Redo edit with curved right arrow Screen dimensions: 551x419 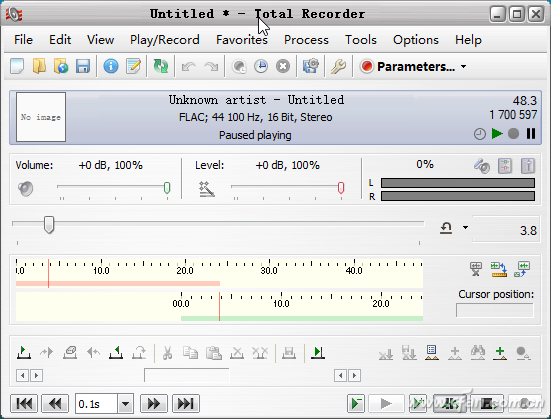click(211, 66)
